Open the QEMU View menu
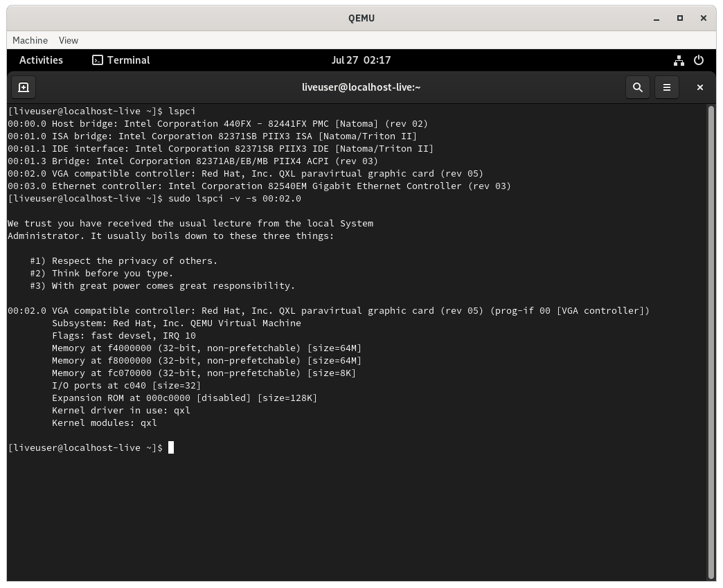723x588 pixels. point(69,41)
